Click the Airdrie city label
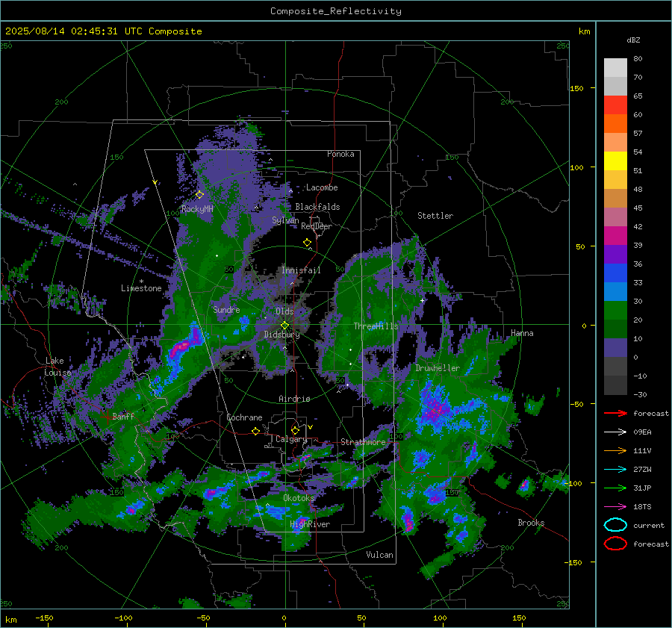Image resolution: width=672 pixels, height=628 pixels. tap(294, 399)
